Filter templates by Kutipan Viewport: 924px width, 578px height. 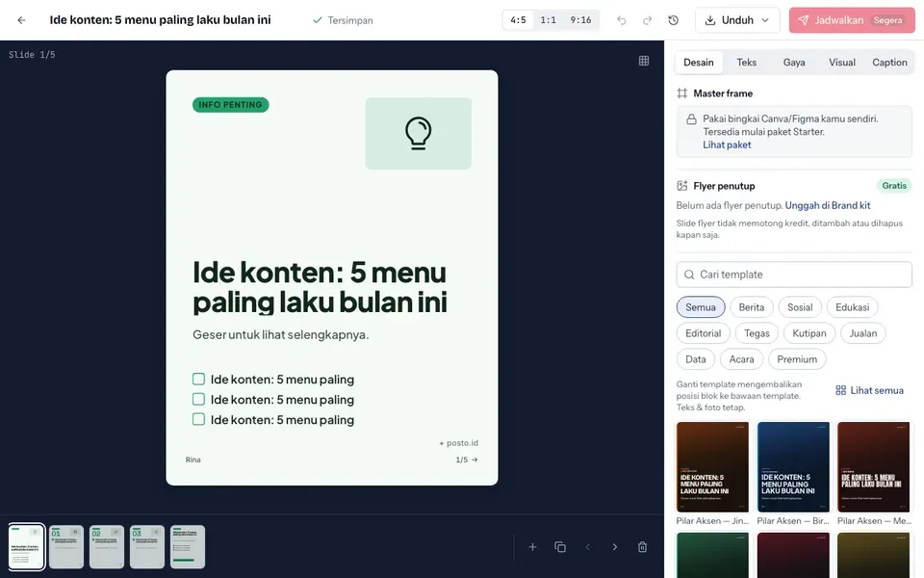click(x=809, y=333)
